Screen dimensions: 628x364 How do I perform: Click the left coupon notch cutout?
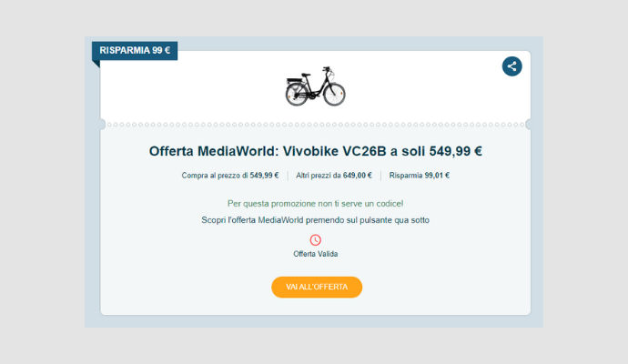[102, 125]
